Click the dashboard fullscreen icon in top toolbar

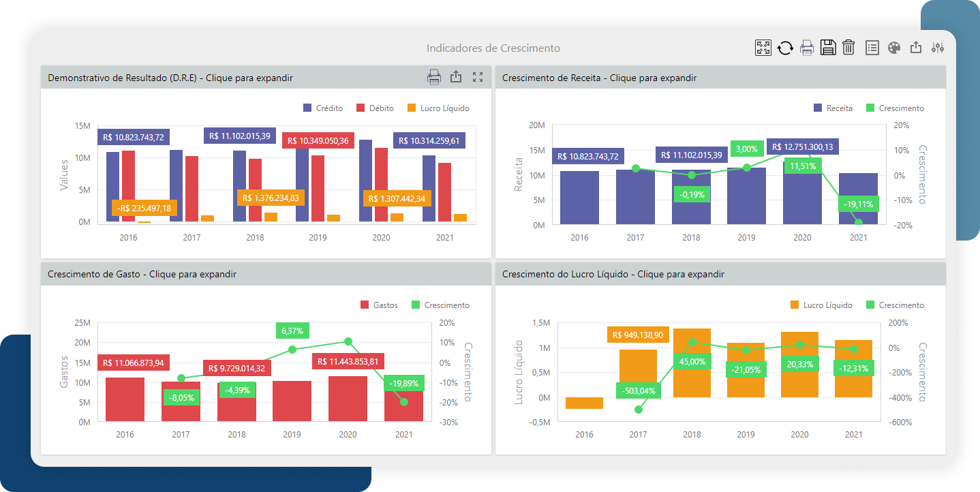point(763,48)
